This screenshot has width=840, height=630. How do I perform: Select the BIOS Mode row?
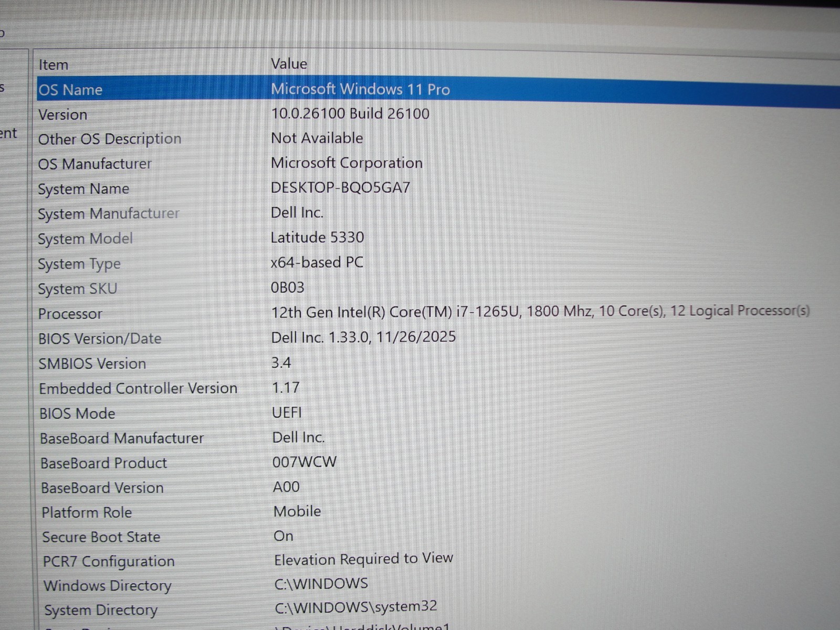tap(77, 414)
